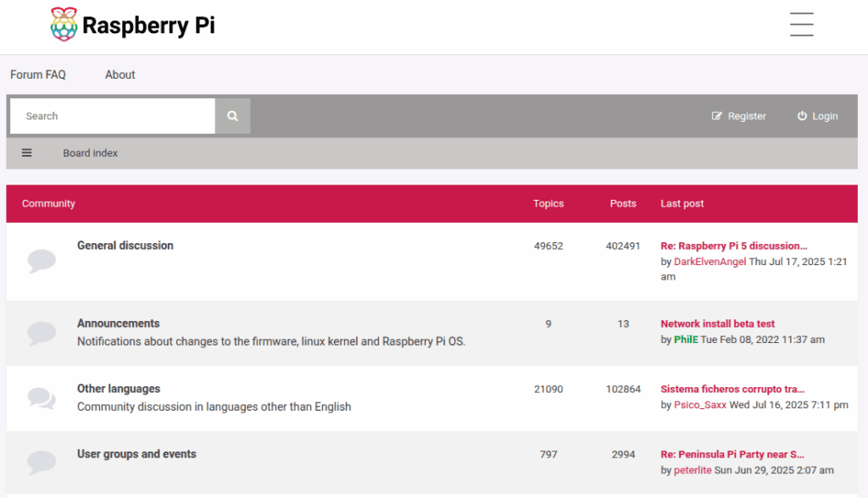868x498 pixels.
Task: Click the Register link
Action: coord(738,116)
